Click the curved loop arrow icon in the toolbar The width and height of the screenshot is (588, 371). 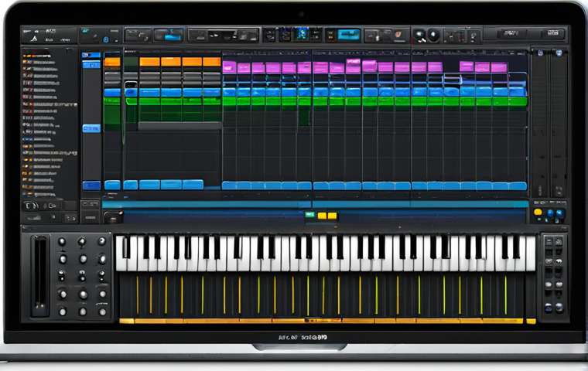click(143, 36)
